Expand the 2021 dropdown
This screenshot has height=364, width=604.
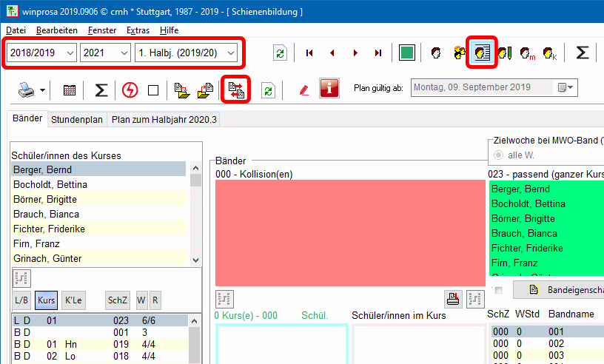coord(105,53)
